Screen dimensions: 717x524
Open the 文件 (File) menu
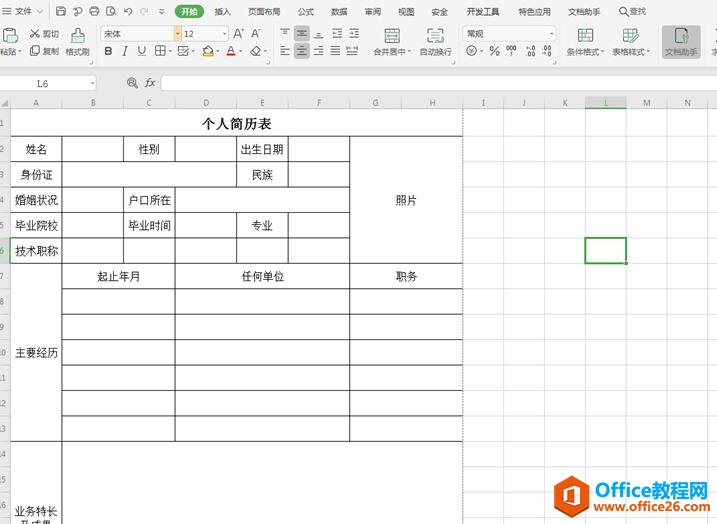(23, 11)
